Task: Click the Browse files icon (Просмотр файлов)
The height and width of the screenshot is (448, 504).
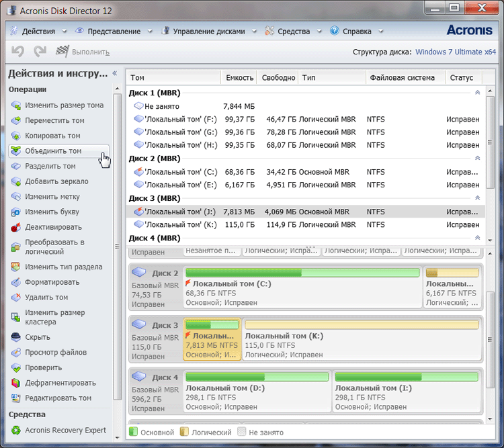Action: 15,352
